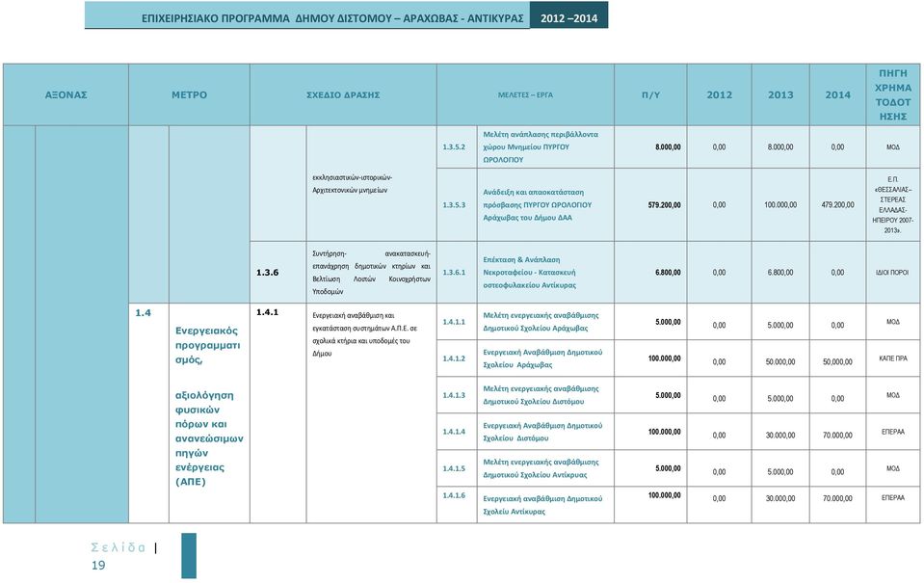Select project code 1.4.1.4
The width and height of the screenshot is (924, 583).
454,432
